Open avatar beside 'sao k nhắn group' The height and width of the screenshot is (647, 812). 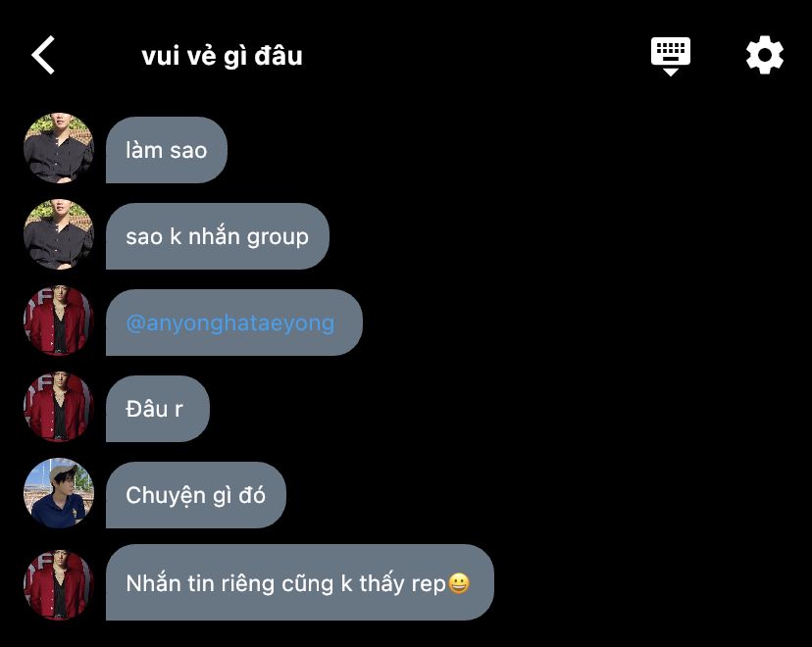(59, 234)
